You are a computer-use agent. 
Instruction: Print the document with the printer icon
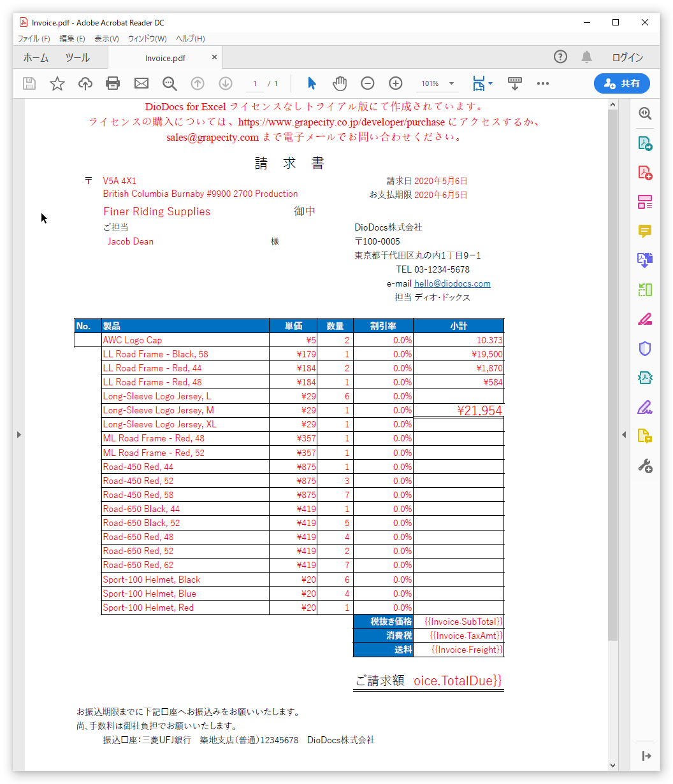pos(113,83)
